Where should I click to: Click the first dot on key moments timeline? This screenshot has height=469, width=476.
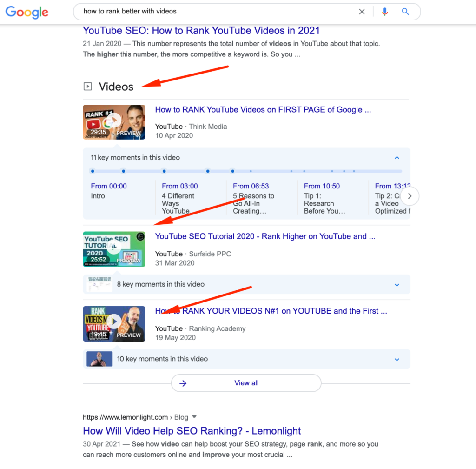[93, 171]
